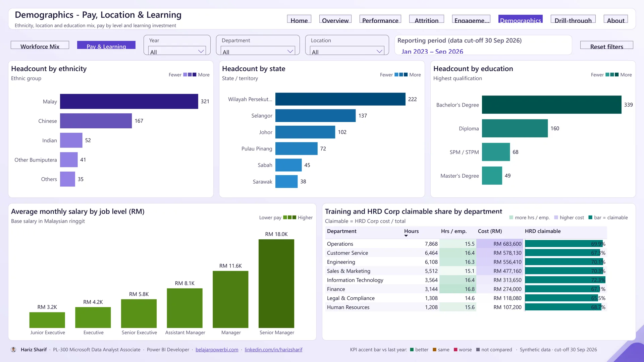Click the Reset filters button

tap(606, 45)
